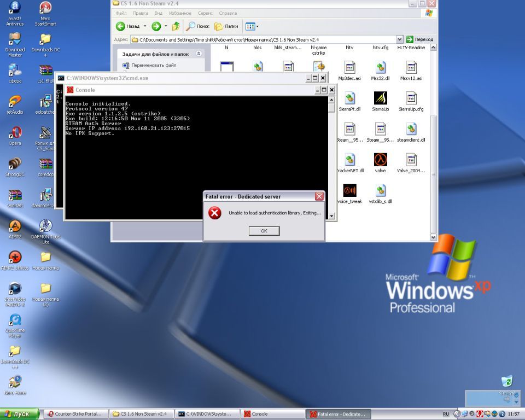
Task: Open DAEMON Tools Lite desktop icon
Action: pyautogui.click(x=45, y=232)
